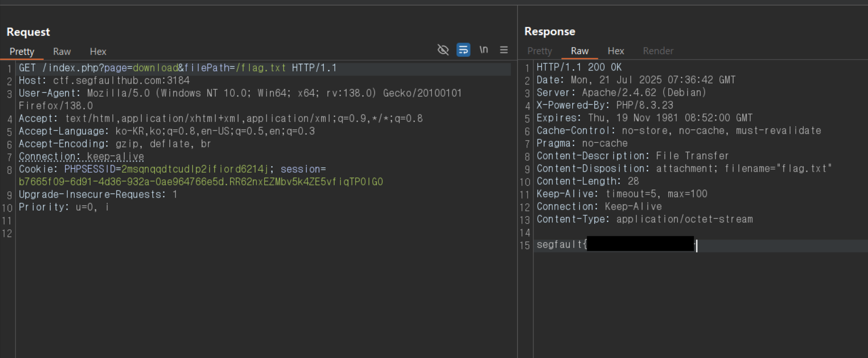
Task: Click the Server: Apache/2.4.62 line
Action: [x=621, y=93]
